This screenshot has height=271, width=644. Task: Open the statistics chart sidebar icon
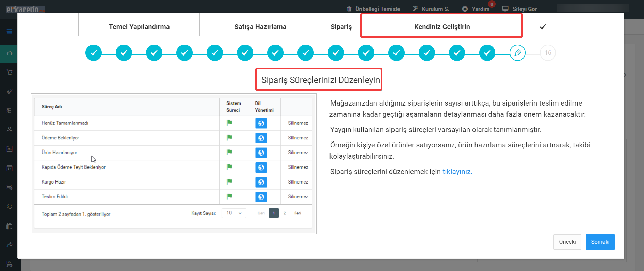10,245
